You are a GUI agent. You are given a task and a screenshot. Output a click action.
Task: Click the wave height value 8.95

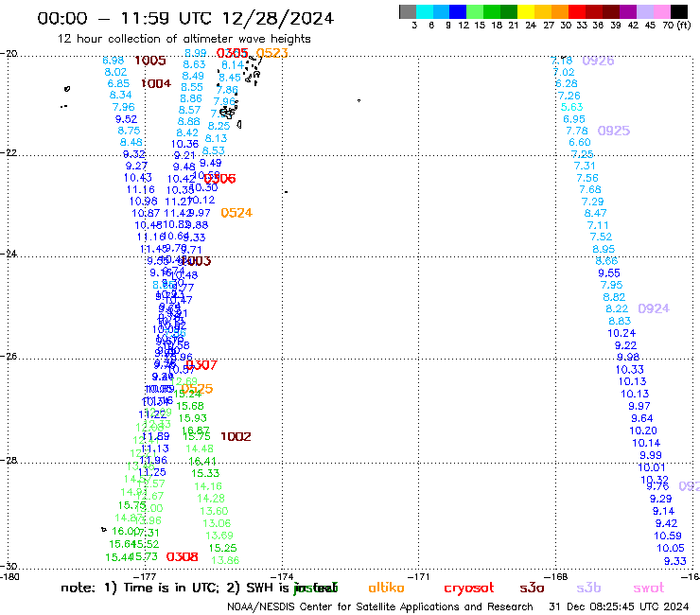pos(604,249)
